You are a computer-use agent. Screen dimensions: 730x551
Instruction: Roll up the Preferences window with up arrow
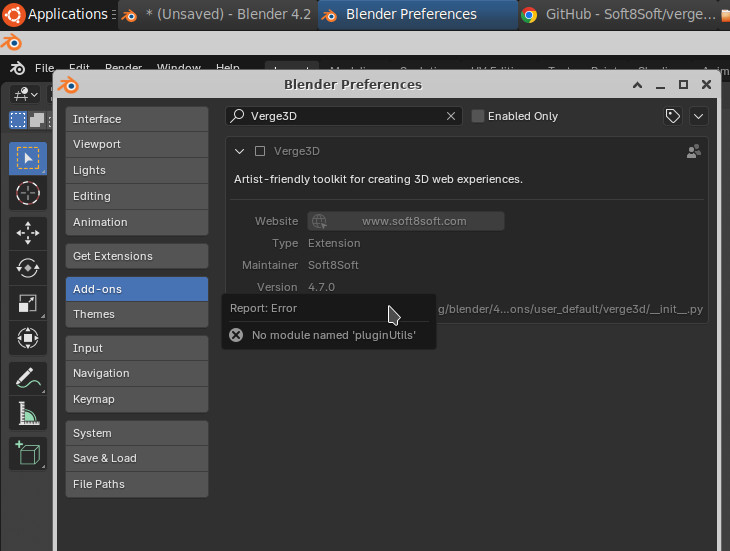click(x=637, y=85)
